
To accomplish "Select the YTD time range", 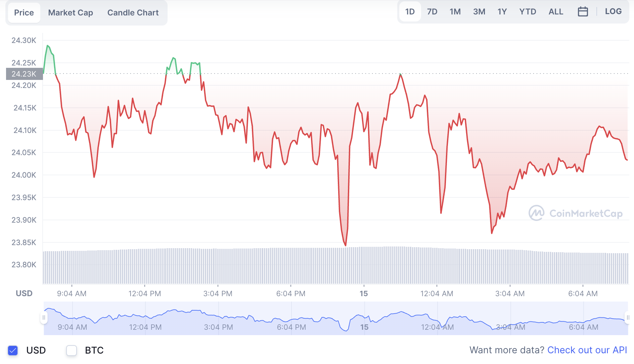I will 528,12.
